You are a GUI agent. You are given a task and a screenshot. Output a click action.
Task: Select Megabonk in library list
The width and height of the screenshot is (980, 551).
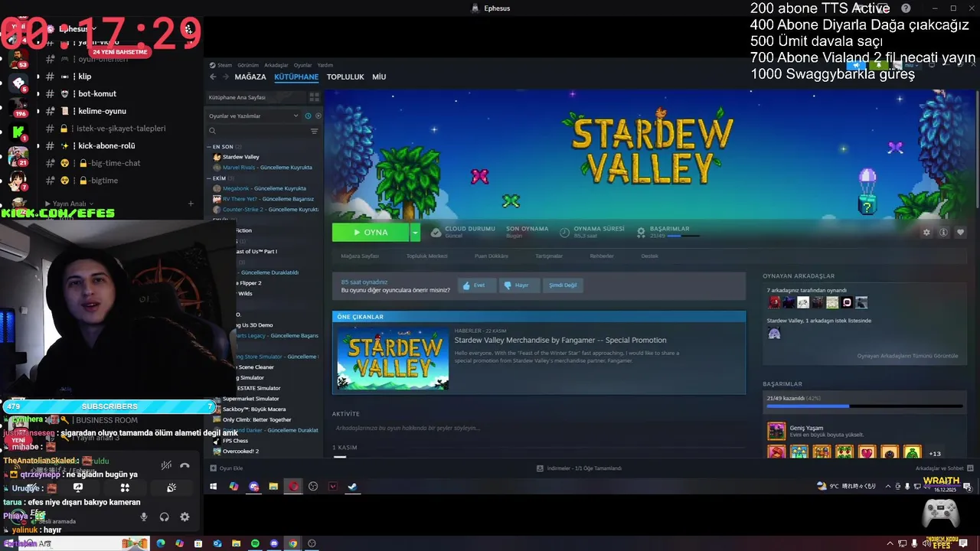(259, 188)
